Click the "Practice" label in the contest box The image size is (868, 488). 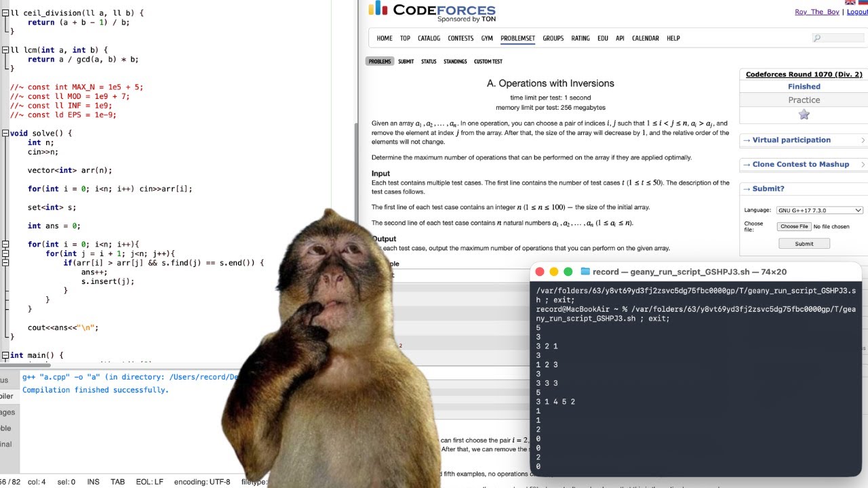(804, 100)
